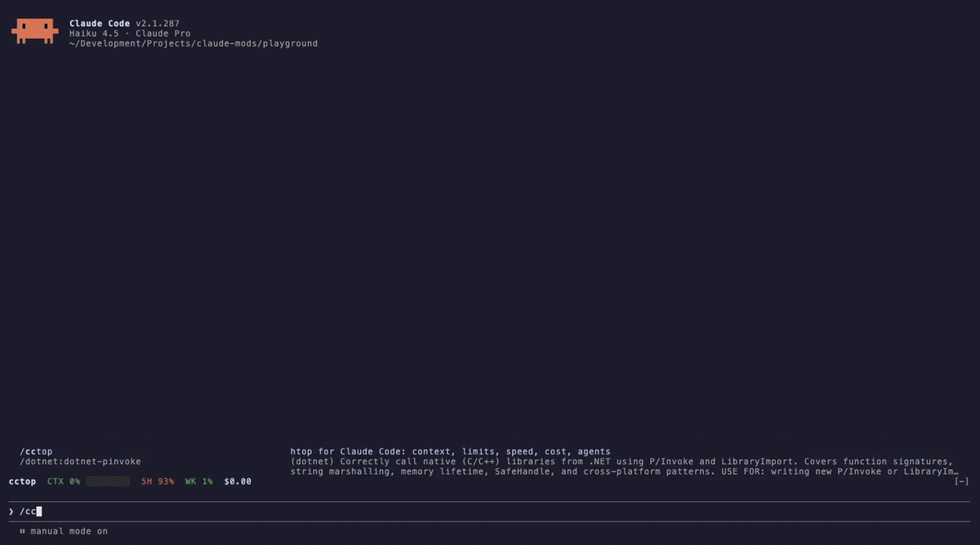Click the '5H 93%' limit indicator
The height and width of the screenshot is (545, 980).
click(158, 481)
